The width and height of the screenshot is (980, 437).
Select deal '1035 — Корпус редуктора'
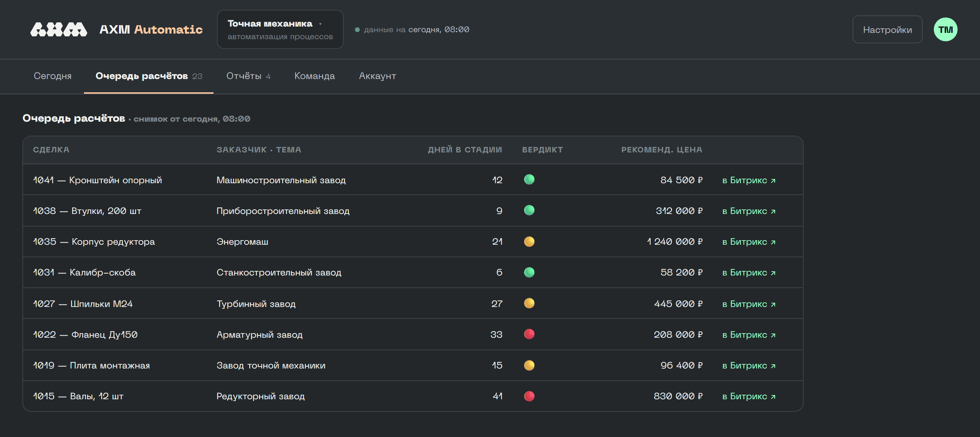click(x=94, y=242)
